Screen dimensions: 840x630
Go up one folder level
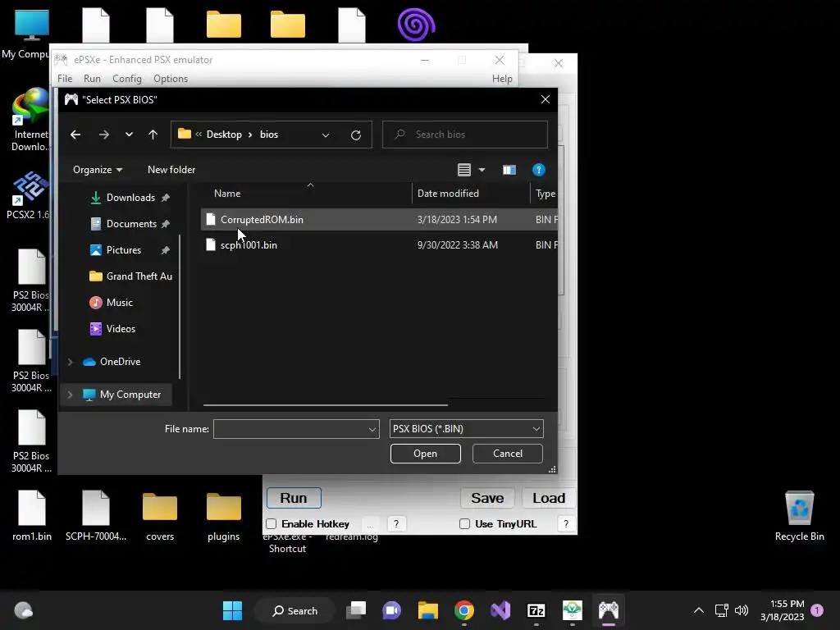153,135
